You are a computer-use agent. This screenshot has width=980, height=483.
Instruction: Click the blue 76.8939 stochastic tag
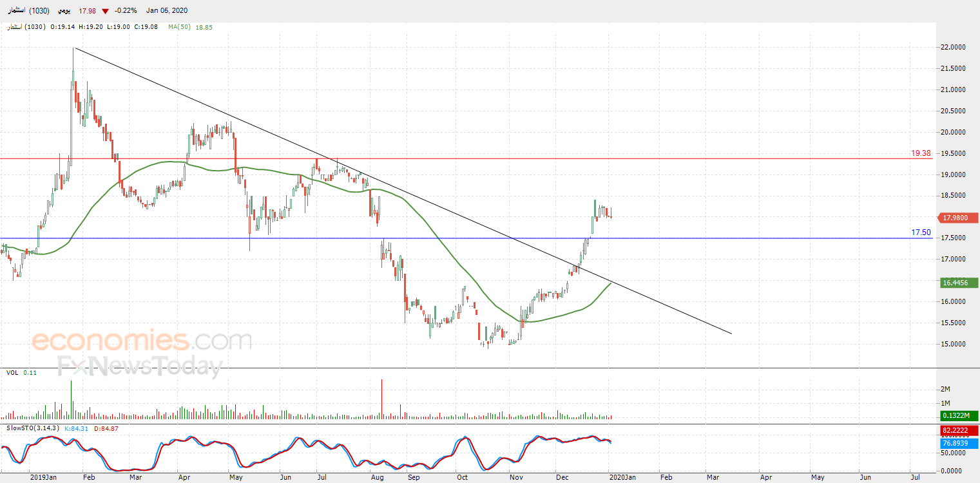tap(959, 443)
